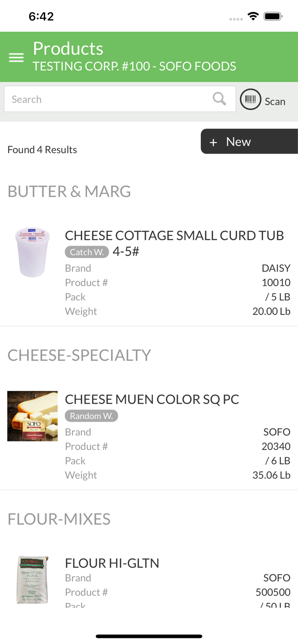Open the CHEESE COTTAGE SMALL CURD product image
Screen dimensions: 298x644
(x=32, y=252)
